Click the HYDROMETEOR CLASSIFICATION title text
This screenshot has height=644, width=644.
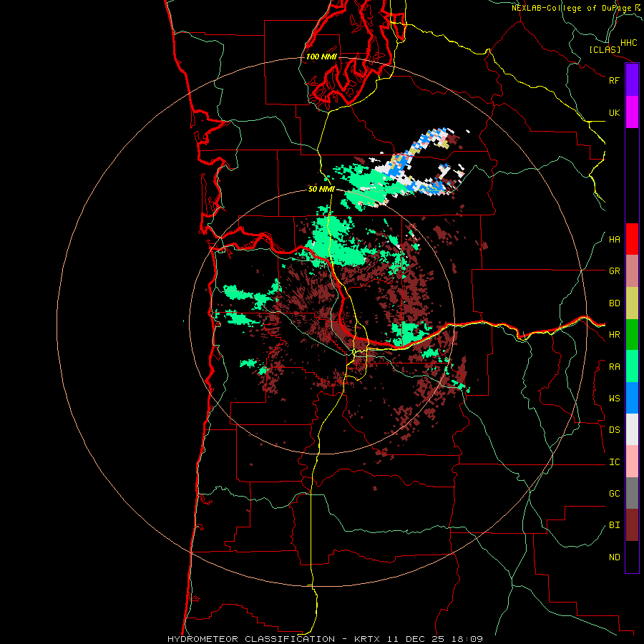point(251,639)
